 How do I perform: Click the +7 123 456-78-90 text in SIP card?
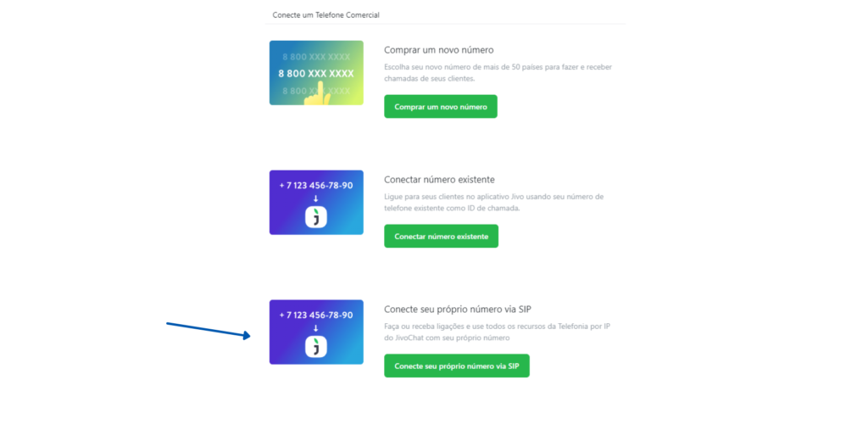(x=316, y=316)
